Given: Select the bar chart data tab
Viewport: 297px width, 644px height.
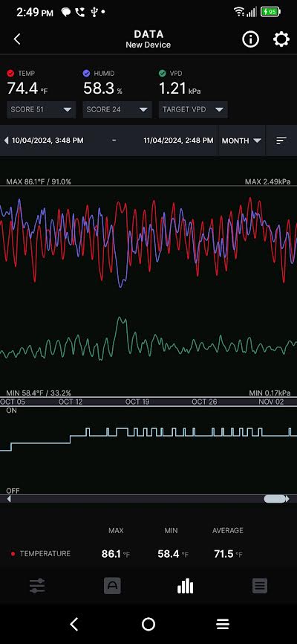Looking at the screenshot, I should click(185, 586).
